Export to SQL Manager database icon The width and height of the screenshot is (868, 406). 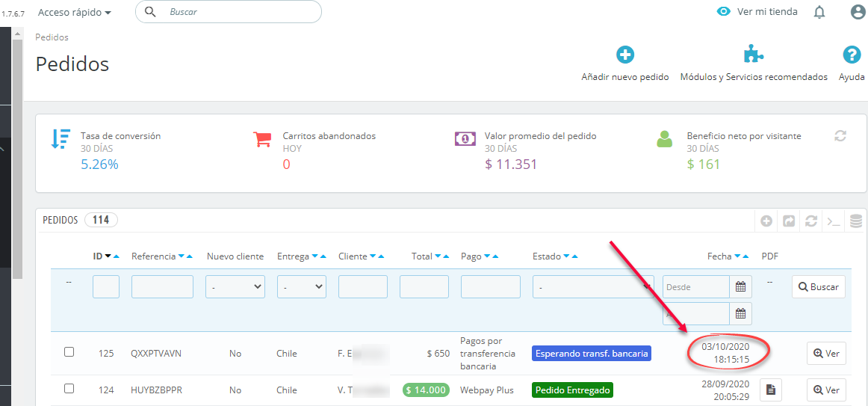856,221
